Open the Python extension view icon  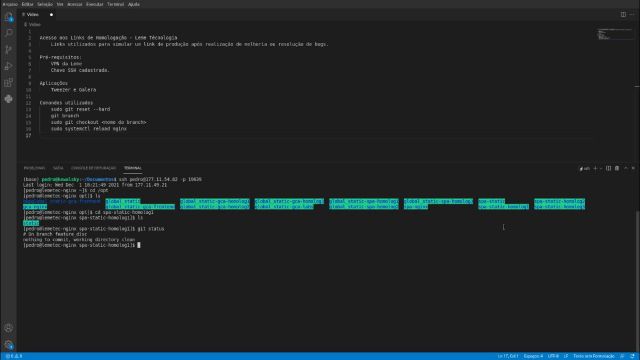click(9, 99)
